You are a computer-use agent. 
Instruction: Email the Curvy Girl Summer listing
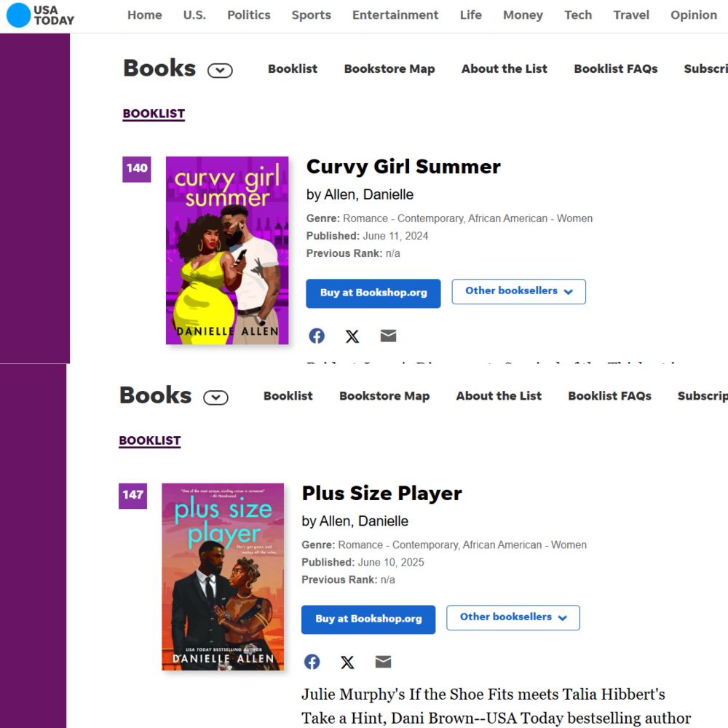pyautogui.click(x=388, y=336)
